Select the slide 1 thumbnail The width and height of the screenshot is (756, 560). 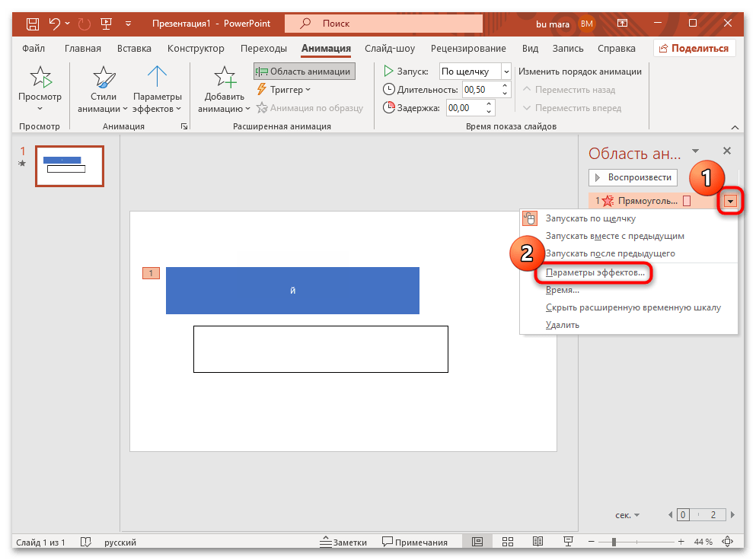click(69, 166)
